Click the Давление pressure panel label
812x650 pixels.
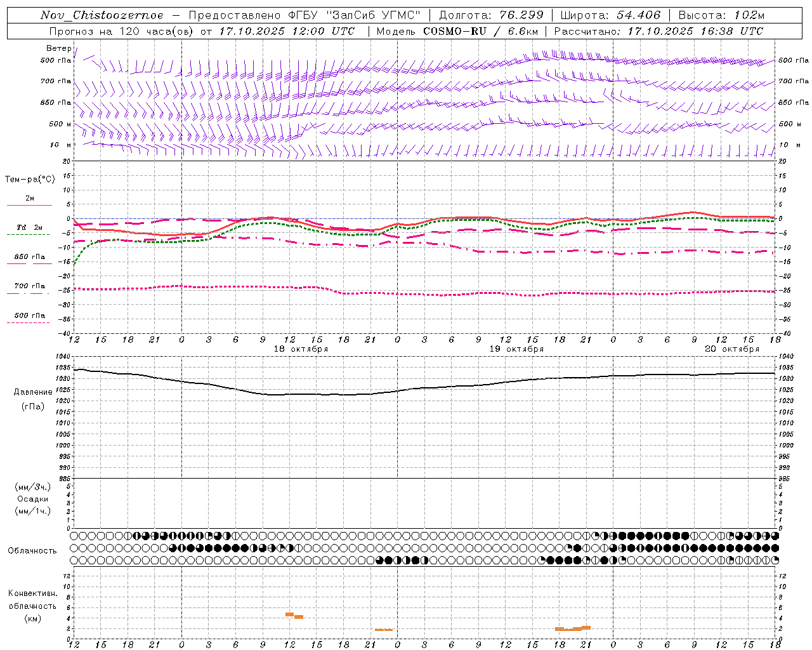click(33, 392)
